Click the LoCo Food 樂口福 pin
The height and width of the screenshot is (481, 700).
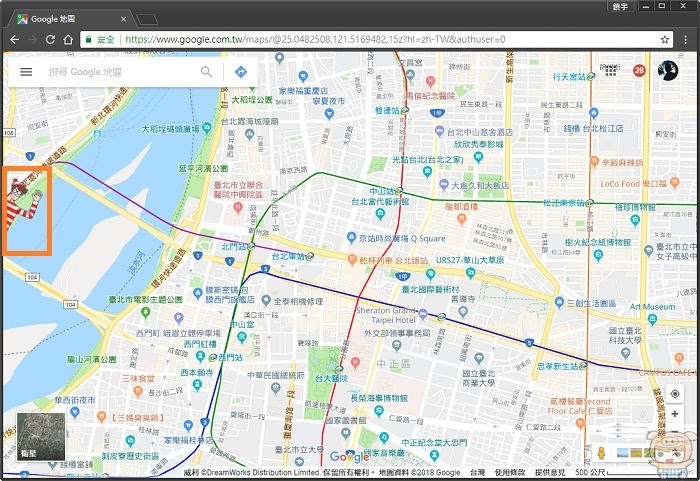click(675, 182)
